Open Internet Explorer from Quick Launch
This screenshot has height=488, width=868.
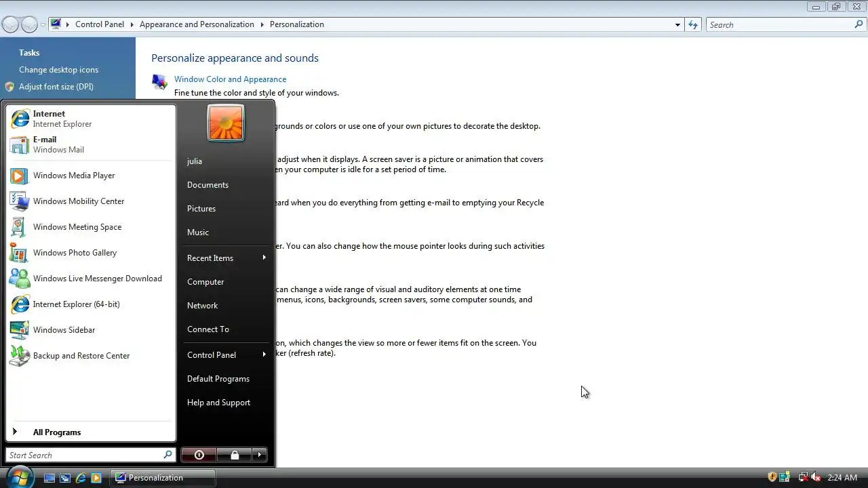click(x=81, y=478)
